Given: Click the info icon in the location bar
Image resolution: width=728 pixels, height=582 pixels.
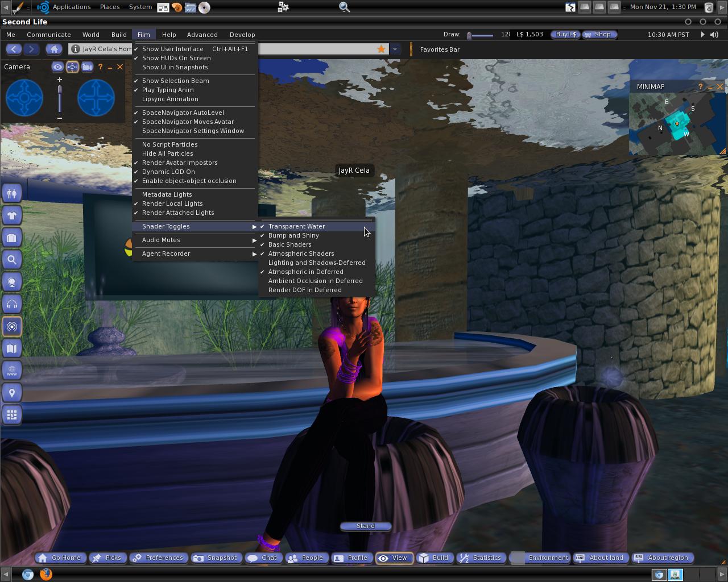Looking at the screenshot, I should point(75,49).
